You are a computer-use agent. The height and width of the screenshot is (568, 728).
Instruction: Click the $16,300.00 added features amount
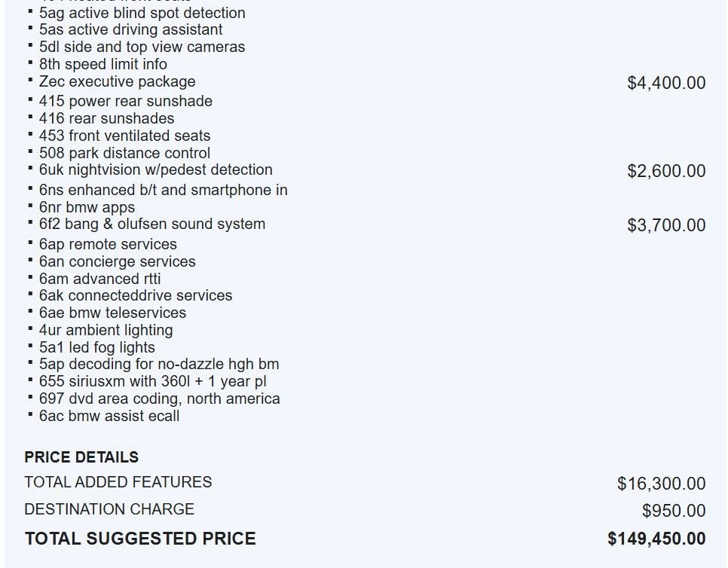661,484
